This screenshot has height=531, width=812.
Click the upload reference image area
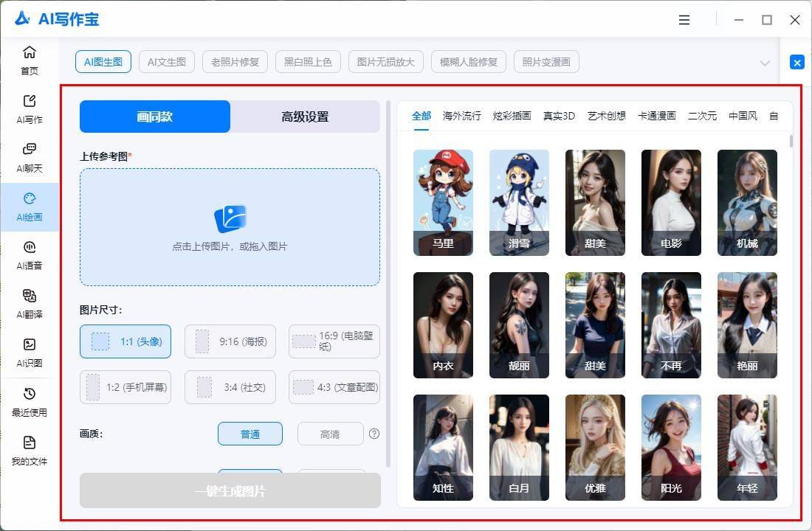[x=230, y=227]
